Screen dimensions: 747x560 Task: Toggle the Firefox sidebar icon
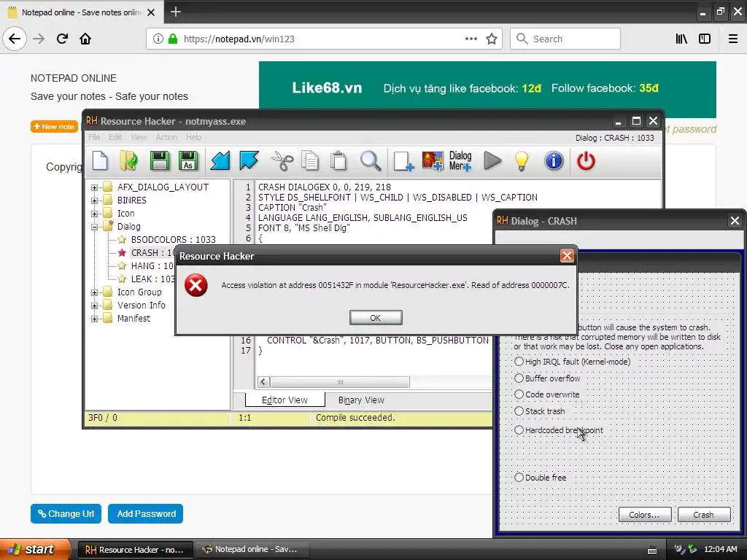(x=705, y=39)
